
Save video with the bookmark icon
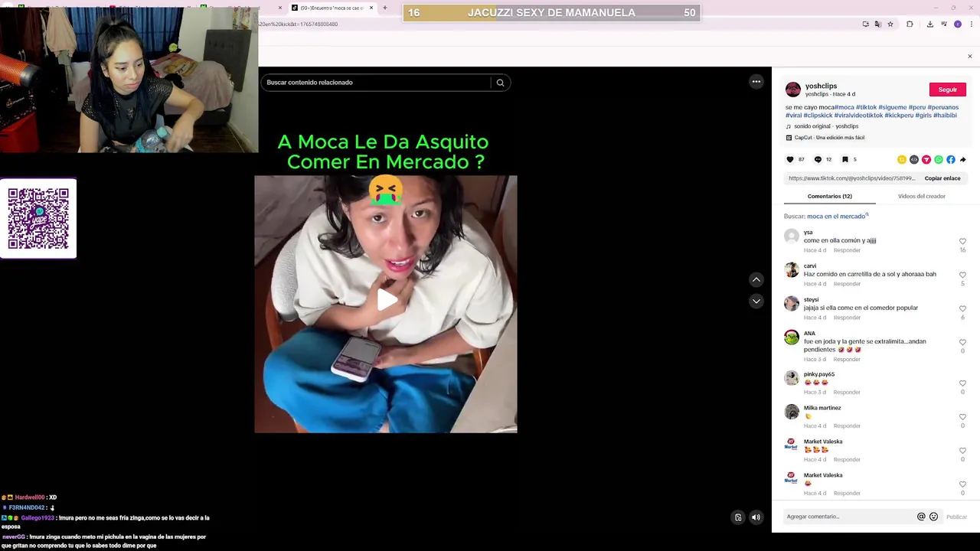click(845, 159)
